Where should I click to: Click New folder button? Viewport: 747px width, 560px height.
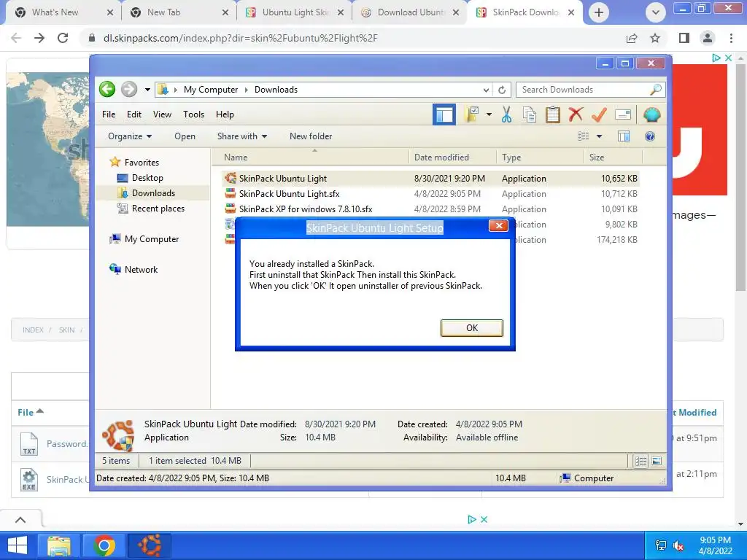coord(311,136)
